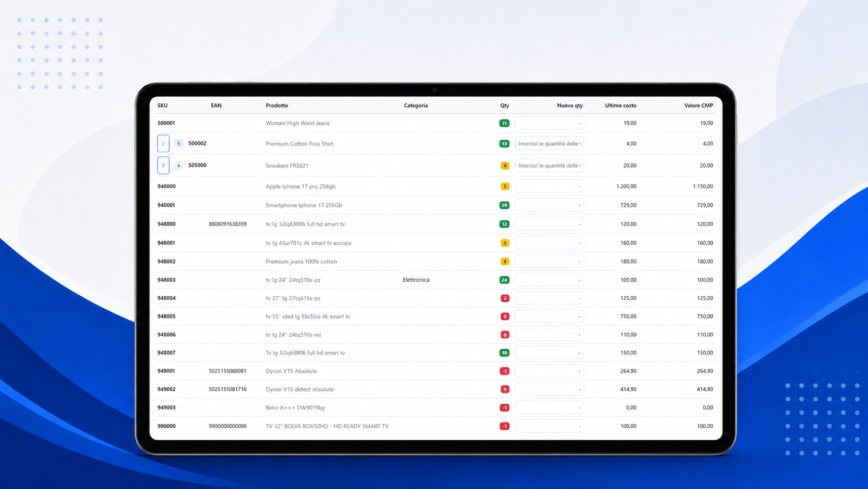Click red qty badge 2 for SKU 948004
The width and height of the screenshot is (868, 489).
click(x=505, y=298)
